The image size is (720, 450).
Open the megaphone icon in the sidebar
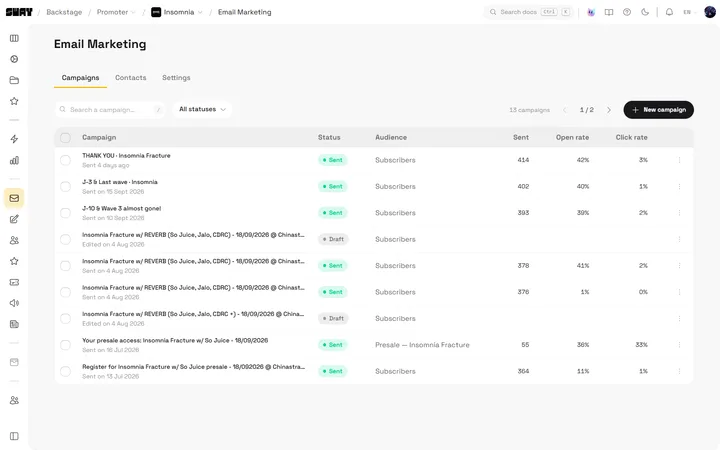pos(14,303)
